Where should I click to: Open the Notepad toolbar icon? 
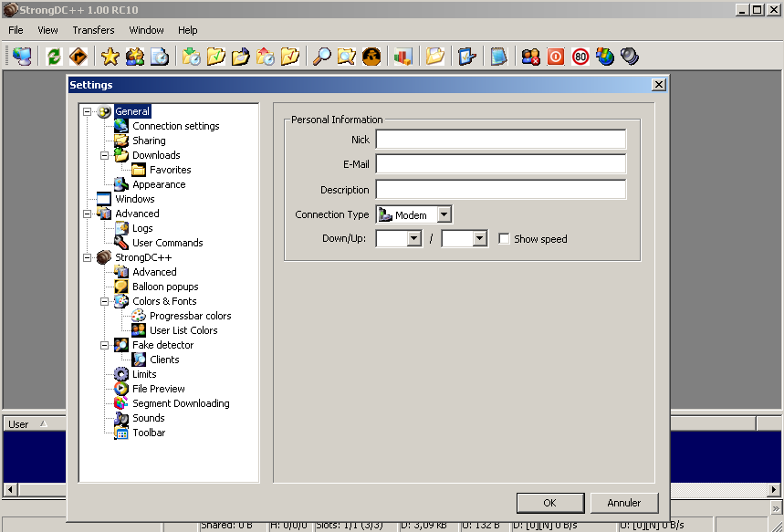[x=498, y=56]
